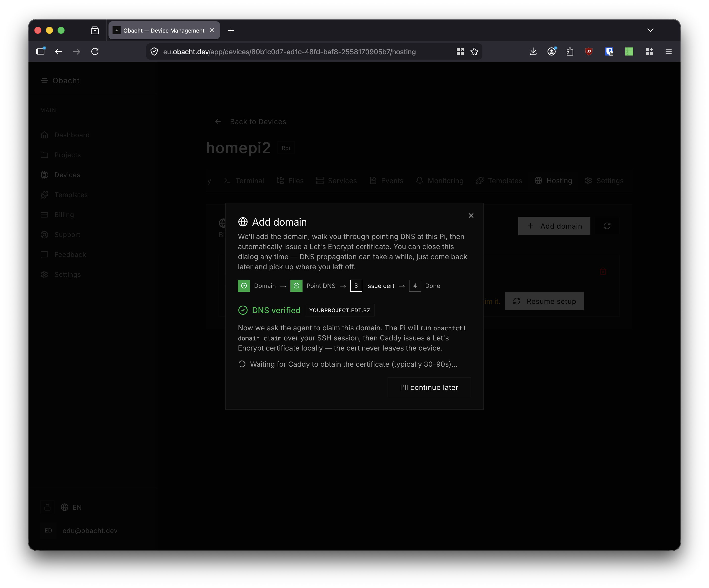The image size is (709, 588).
Task: Click the Add domain button behind the dialog
Action: point(554,226)
